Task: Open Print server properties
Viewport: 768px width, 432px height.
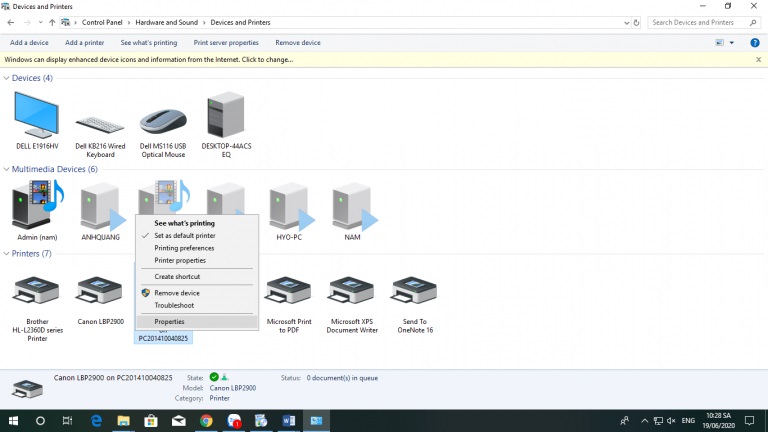Action: click(x=226, y=43)
